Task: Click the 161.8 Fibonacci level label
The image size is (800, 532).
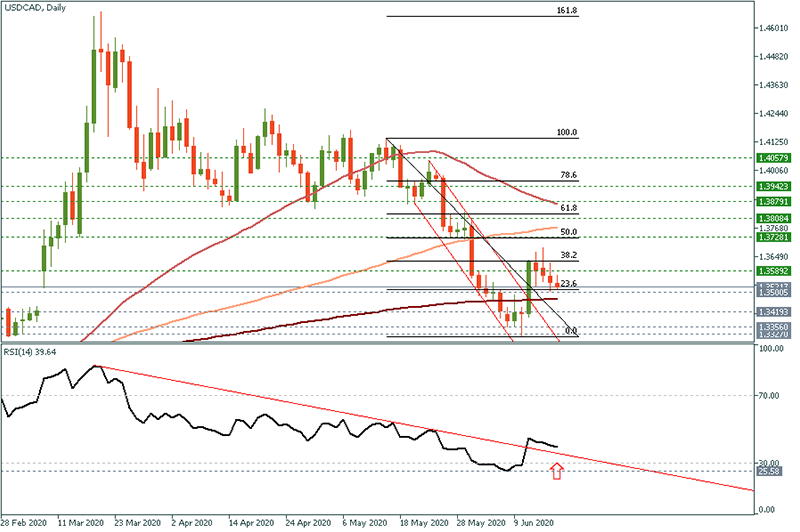Action: [567, 10]
